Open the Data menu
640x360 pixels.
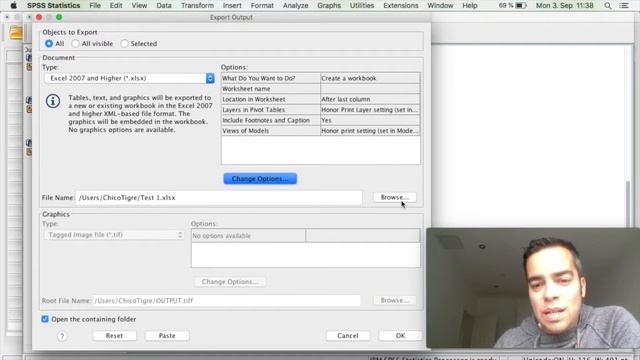(164, 5)
